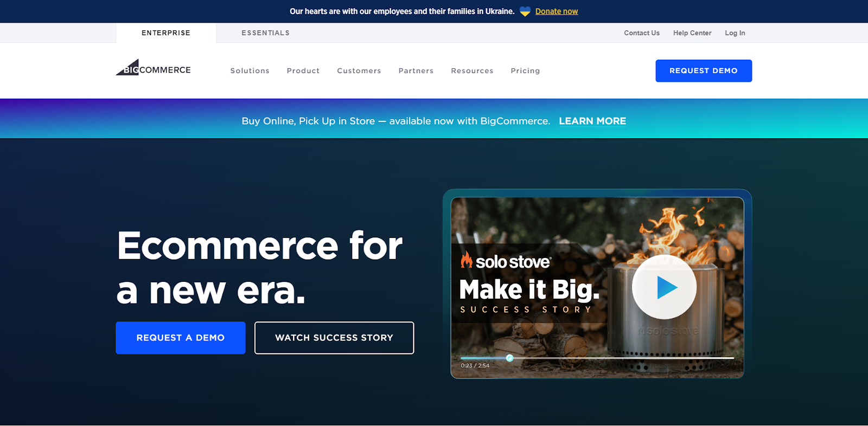The height and width of the screenshot is (426, 868).
Task: Open the Resources menu
Action: pyautogui.click(x=472, y=71)
